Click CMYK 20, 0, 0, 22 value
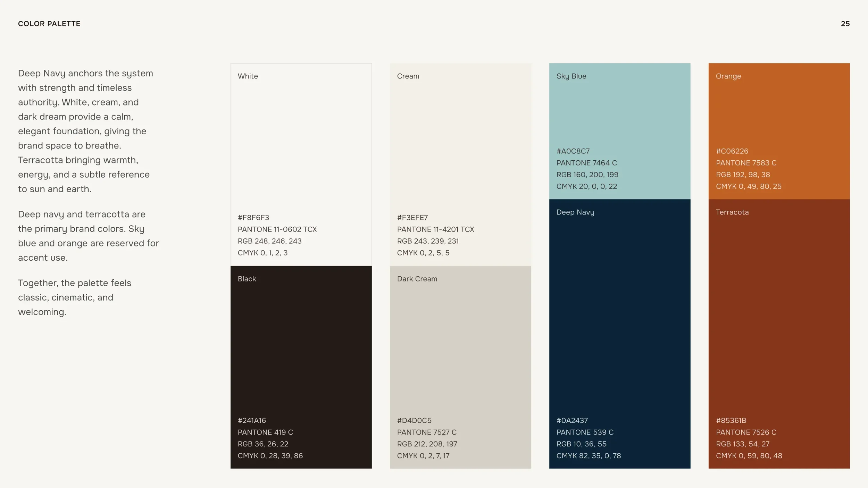The image size is (868, 488). (587, 187)
